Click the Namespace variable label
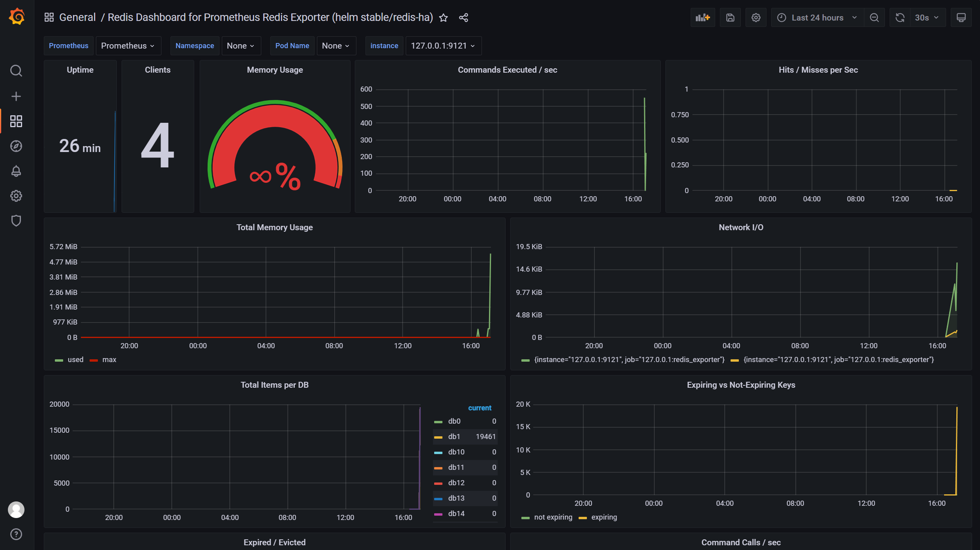Image resolution: width=980 pixels, height=550 pixels. pyautogui.click(x=195, y=46)
